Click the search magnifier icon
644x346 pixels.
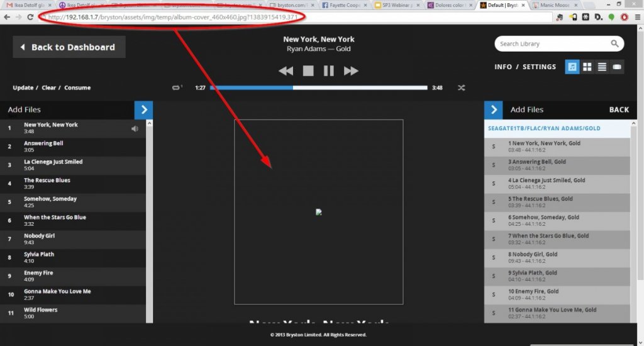(x=614, y=43)
